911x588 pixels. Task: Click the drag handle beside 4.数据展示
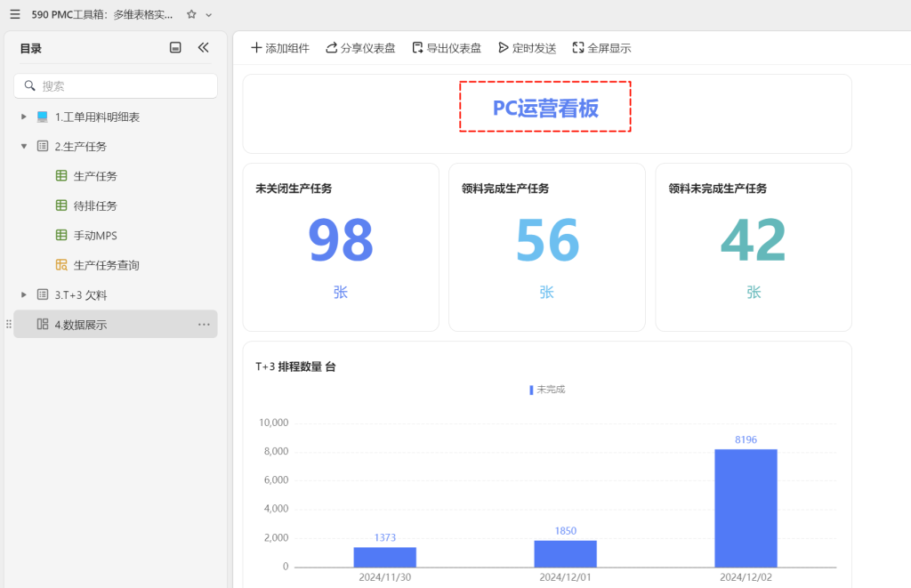click(9, 324)
